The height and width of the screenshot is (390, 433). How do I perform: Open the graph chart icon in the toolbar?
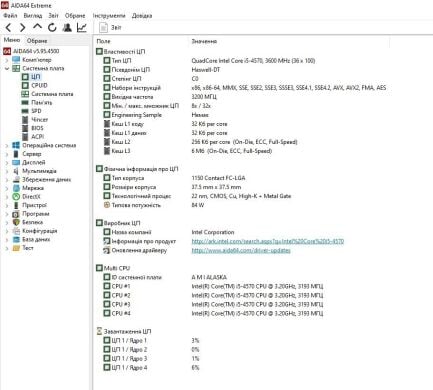coord(82,27)
